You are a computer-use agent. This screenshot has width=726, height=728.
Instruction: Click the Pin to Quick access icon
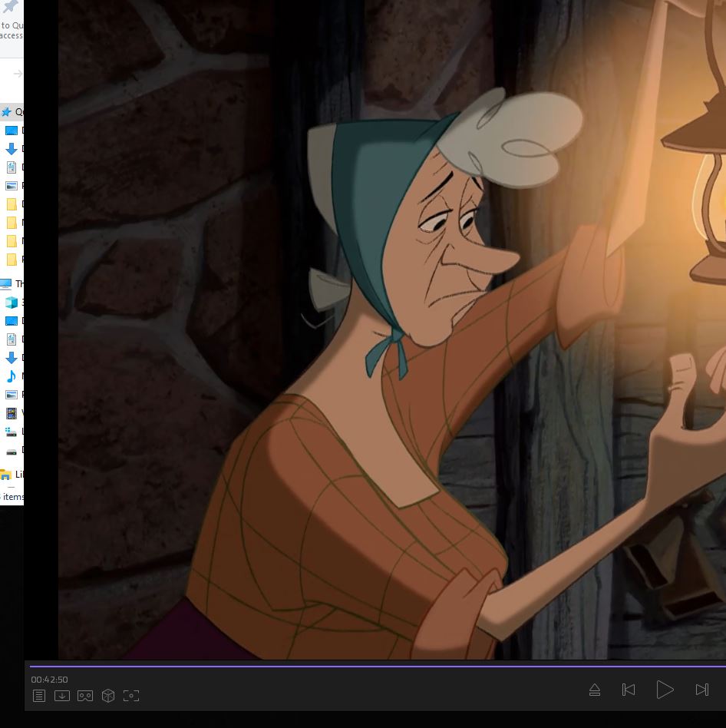tap(10, 8)
